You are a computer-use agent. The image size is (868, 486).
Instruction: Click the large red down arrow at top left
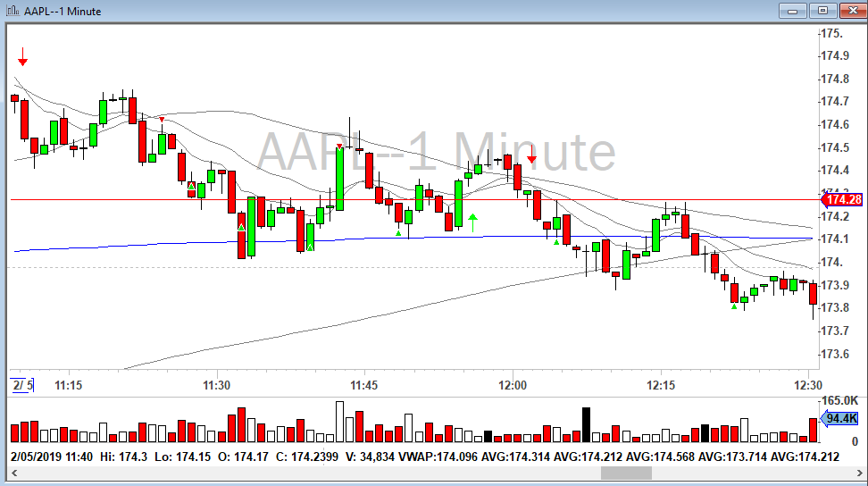[x=23, y=60]
